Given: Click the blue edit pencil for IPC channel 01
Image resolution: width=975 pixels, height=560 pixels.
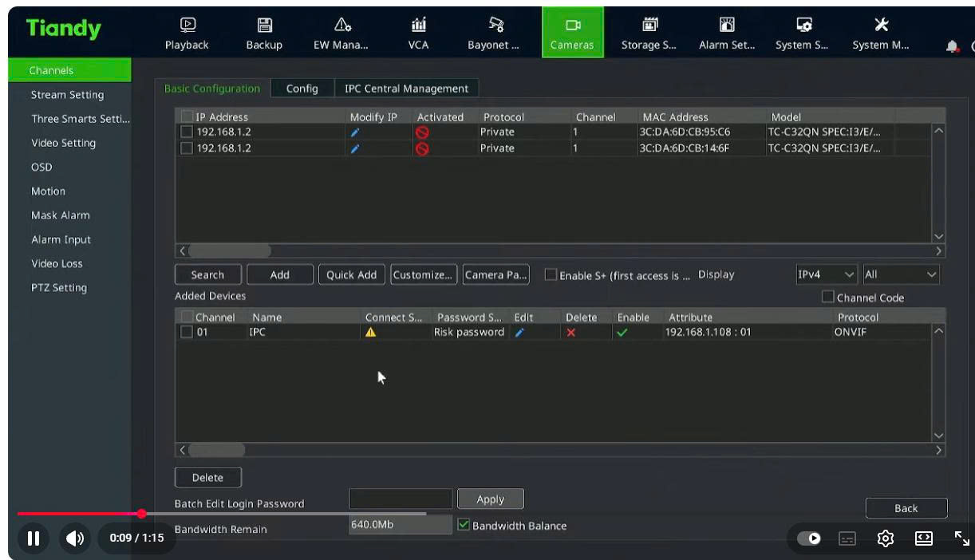Looking at the screenshot, I should click(519, 333).
